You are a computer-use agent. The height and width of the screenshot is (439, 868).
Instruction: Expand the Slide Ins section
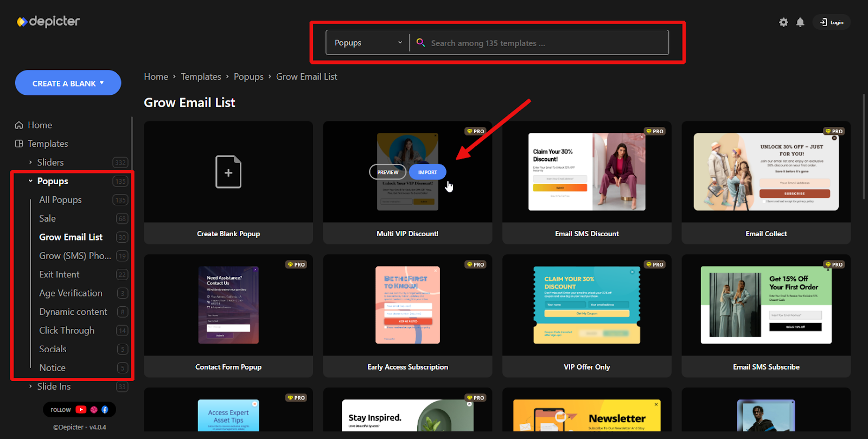(x=30, y=386)
